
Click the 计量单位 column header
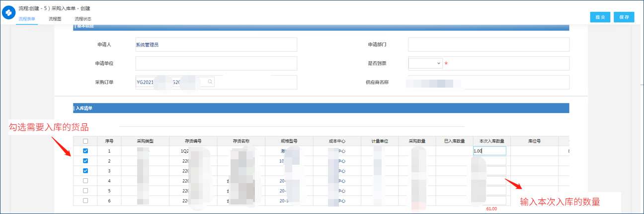click(380, 141)
